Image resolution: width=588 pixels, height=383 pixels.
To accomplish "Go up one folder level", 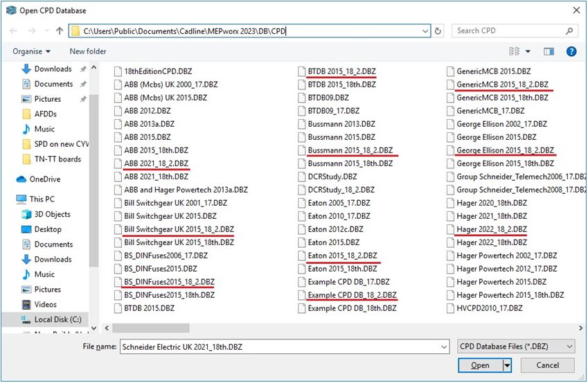I will click(x=60, y=30).
